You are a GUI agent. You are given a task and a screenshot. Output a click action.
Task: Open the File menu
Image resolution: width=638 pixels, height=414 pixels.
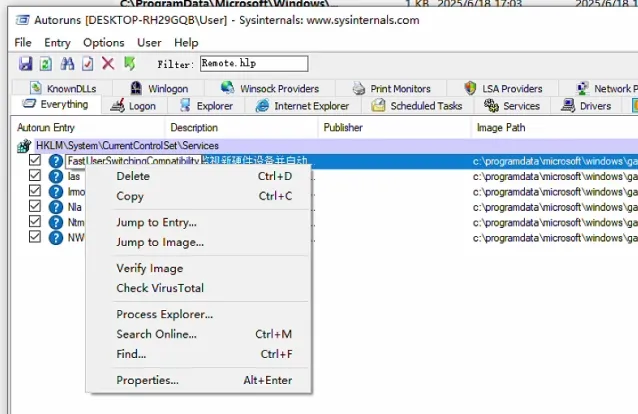[23, 42]
